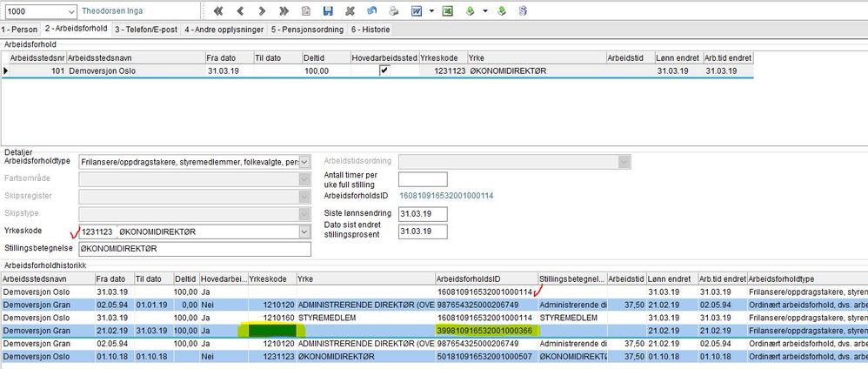Viewport: 868px width, 369px height.
Task: Click the blue floppy disk save icon
Action: coord(328,11)
